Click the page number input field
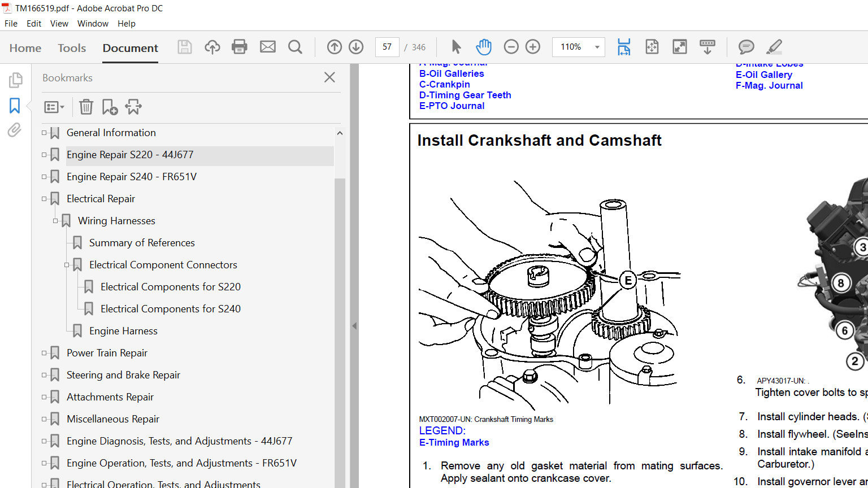868x488 pixels. tap(387, 47)
